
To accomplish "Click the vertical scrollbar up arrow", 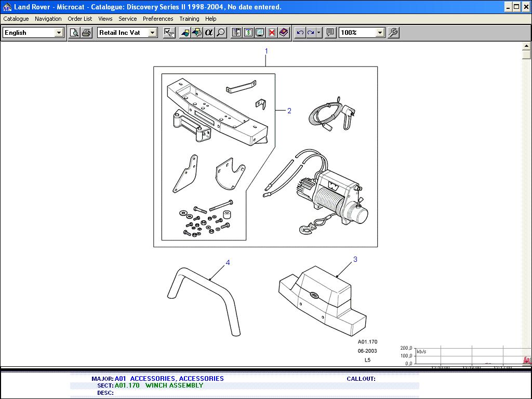I will [x=526, y=47].
